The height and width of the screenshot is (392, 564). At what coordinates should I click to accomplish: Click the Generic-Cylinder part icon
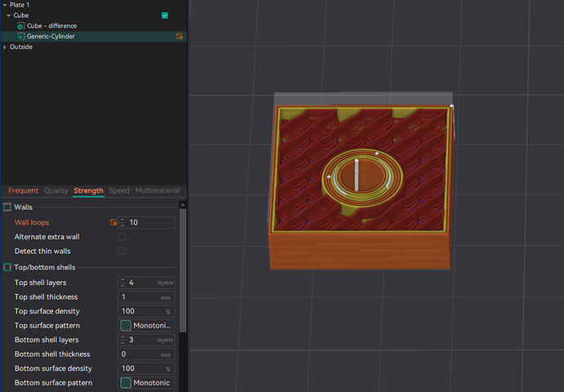[20, 36]
